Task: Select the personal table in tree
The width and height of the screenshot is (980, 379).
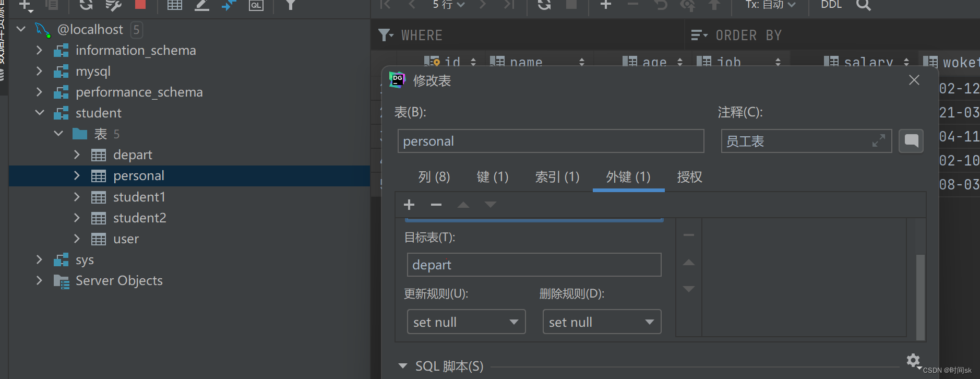Action: pos(189,176)
